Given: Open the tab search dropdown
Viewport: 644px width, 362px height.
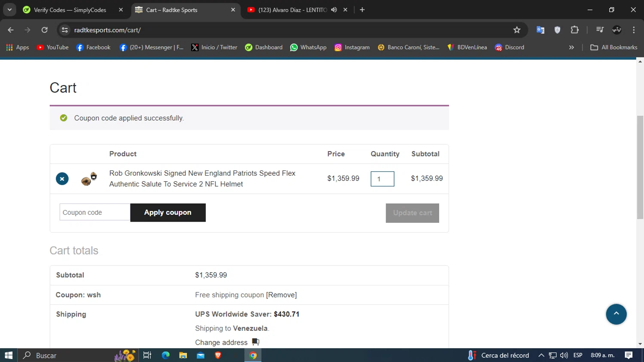Looking at the screenshot, I should click(x=9, y=10).
